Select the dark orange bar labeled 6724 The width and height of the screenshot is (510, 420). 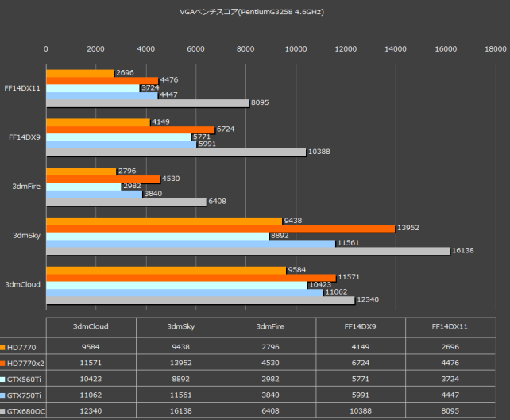click(130, 129)
